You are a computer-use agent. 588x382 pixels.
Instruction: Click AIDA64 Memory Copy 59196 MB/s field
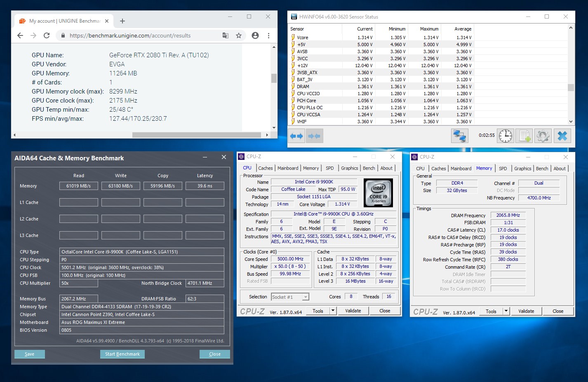click(163, 186)
